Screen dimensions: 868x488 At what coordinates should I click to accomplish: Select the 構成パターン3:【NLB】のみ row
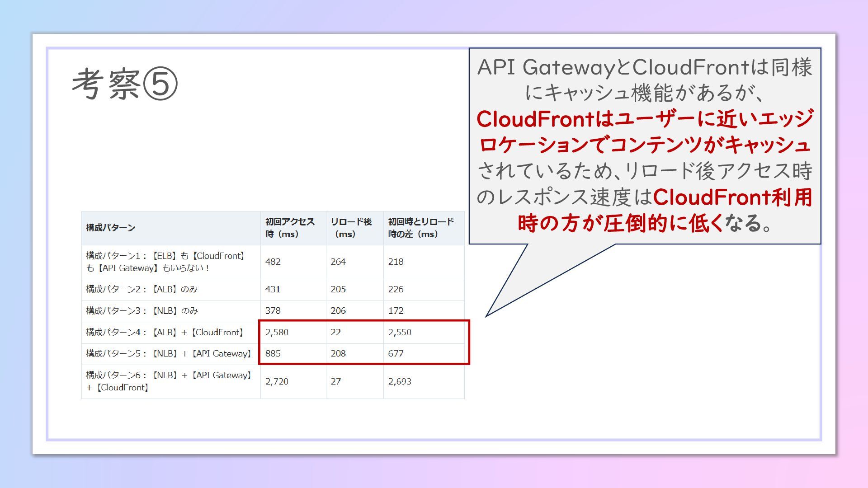point(142,311)
